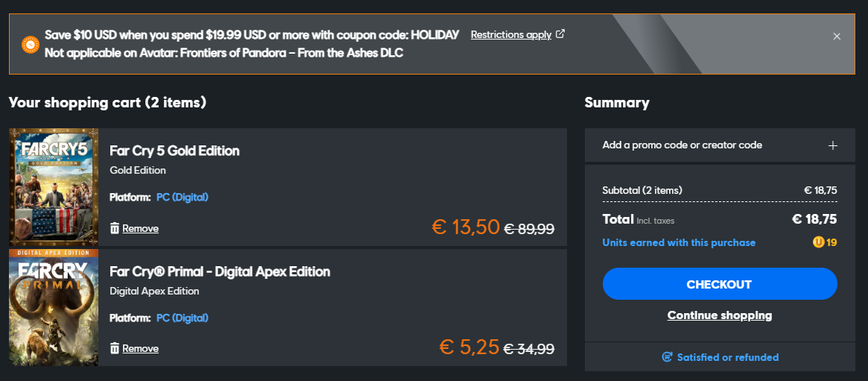Click Units earned with this purchase
The width and height of the screenshot is (868, 381).
click(679, 242)
